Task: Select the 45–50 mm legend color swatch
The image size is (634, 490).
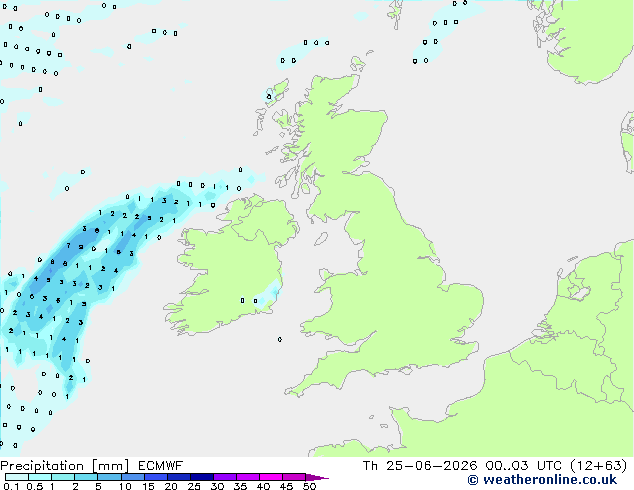Action: pos(294,477)
